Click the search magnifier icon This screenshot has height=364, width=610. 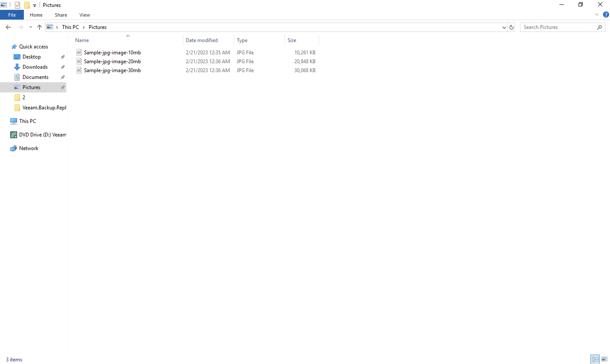(599, 27)
